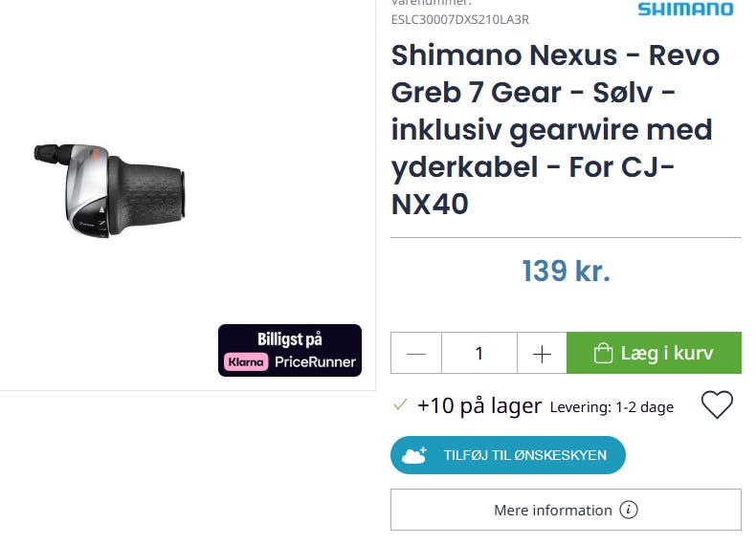Click the shopping bag icon
The image size is (756, 545).
603,354
